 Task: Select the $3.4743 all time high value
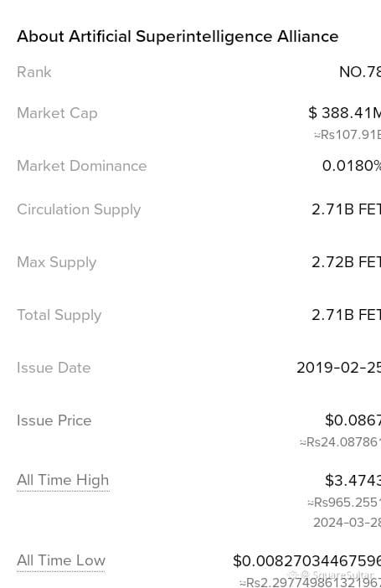tap(353, 481)
